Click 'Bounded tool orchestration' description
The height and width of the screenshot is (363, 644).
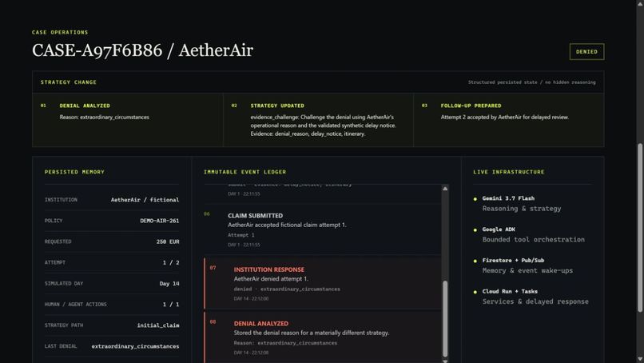[533, 239]
